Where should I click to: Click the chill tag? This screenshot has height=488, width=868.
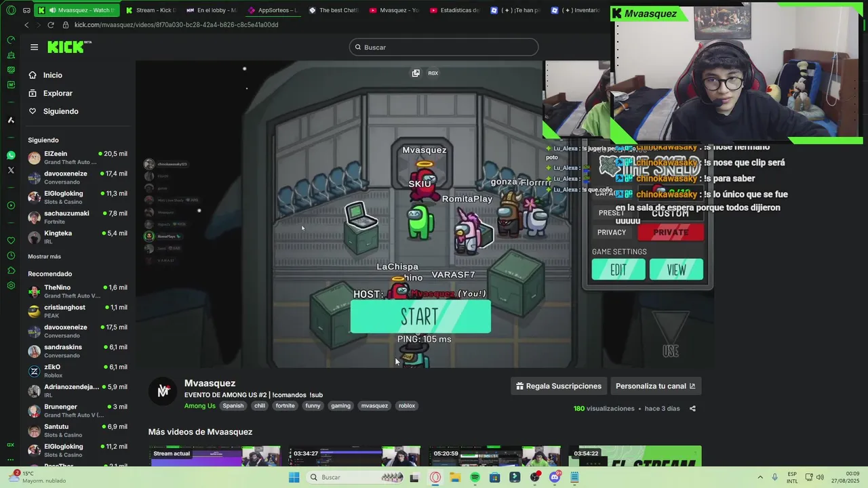click(260, 406)
